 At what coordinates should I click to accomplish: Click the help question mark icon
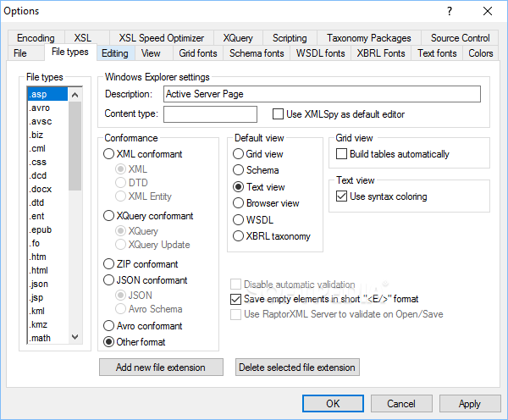coord(450,11)
